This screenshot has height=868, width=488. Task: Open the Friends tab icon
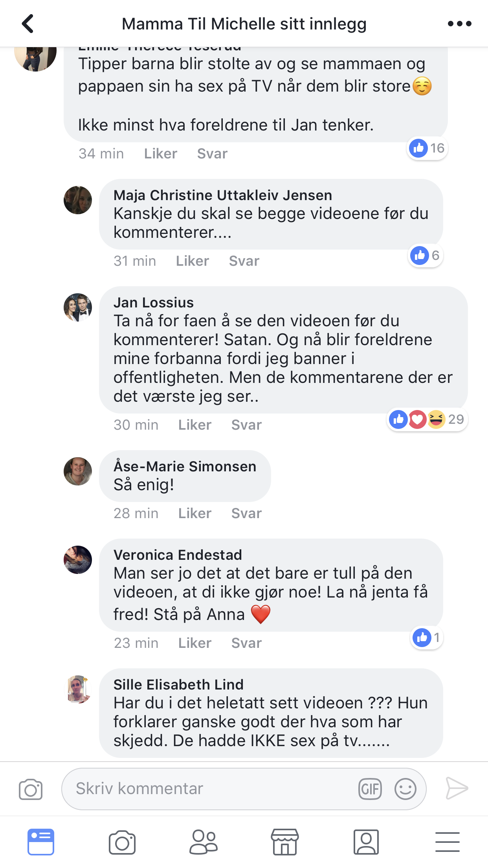(204, 842)
